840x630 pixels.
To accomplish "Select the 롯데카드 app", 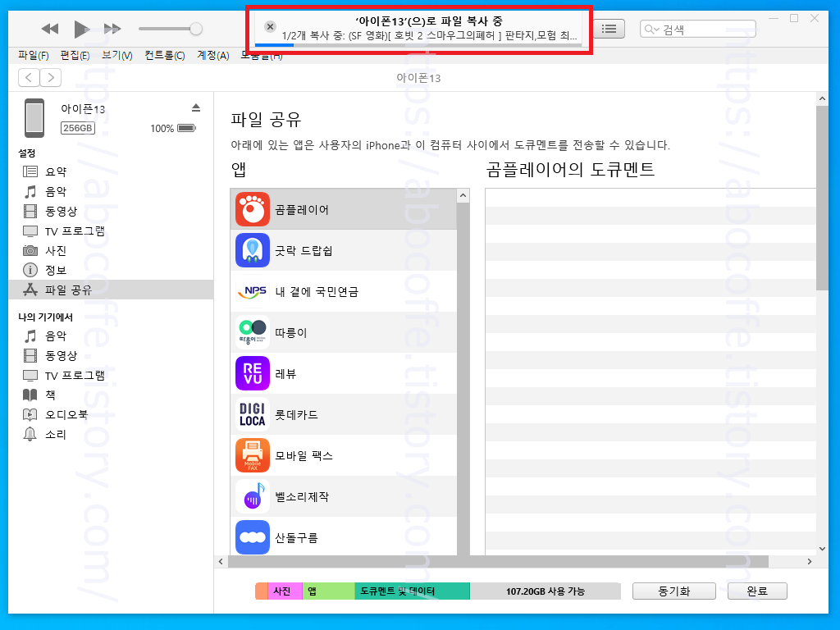I will (344, 414).
